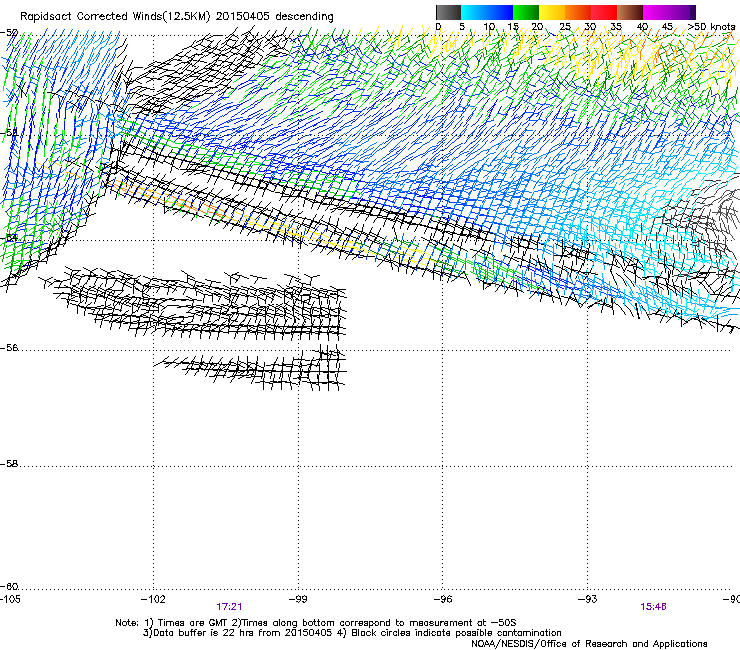Click the latitude label -58

pyautogui.click(x=9, y=464)
